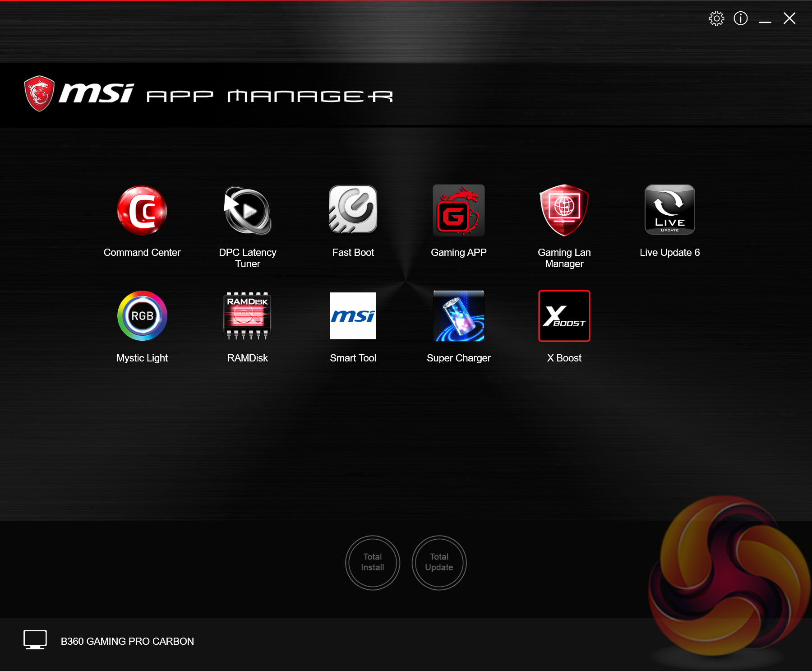This screenshot has width=812, height=671.
Task: Open the Fast Boot app icon
Action: point(353,209)
